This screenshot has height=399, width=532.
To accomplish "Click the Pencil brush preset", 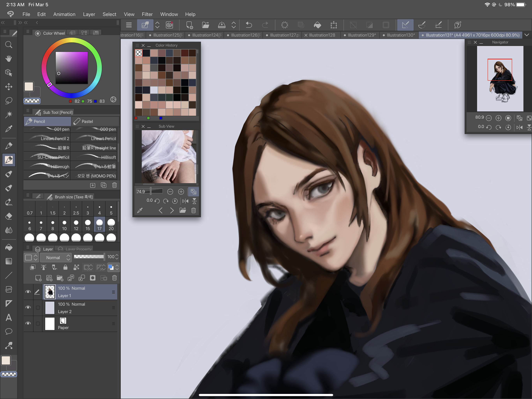I will point(47,121).
